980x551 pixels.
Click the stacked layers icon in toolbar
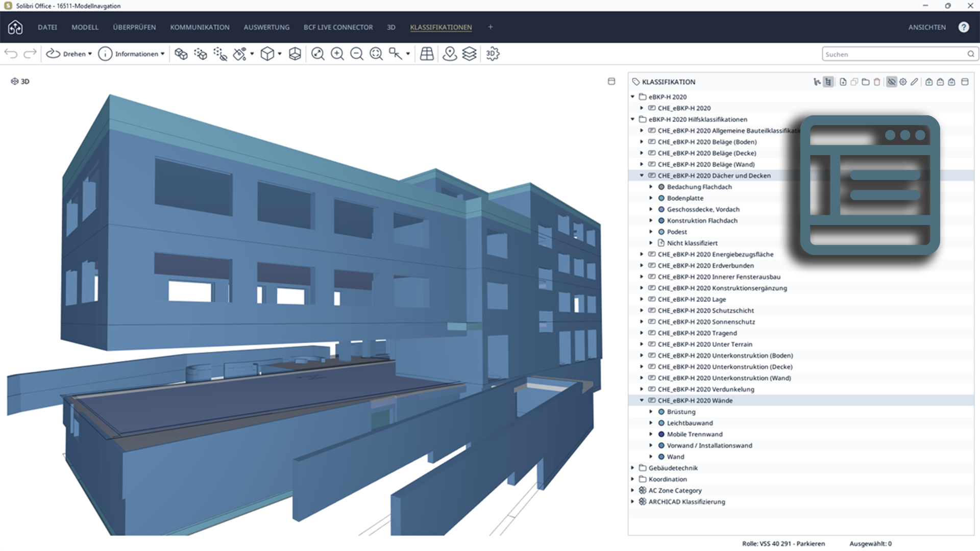coord(470,54)
